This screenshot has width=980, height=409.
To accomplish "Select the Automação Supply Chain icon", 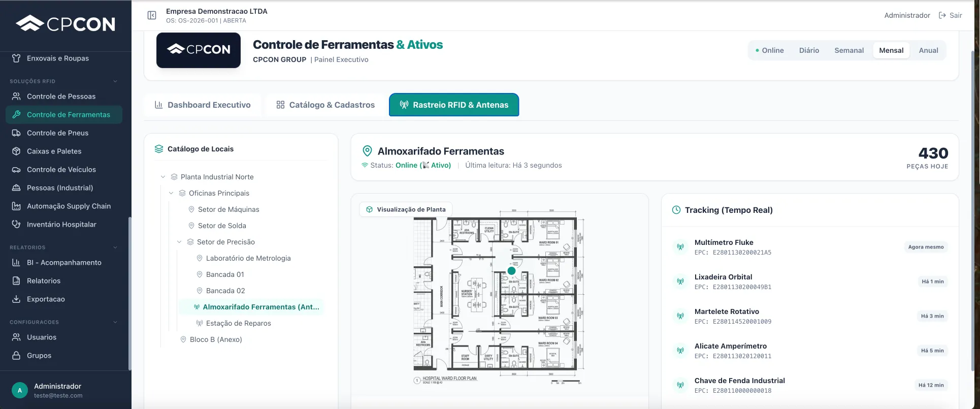I will (16, 206).
